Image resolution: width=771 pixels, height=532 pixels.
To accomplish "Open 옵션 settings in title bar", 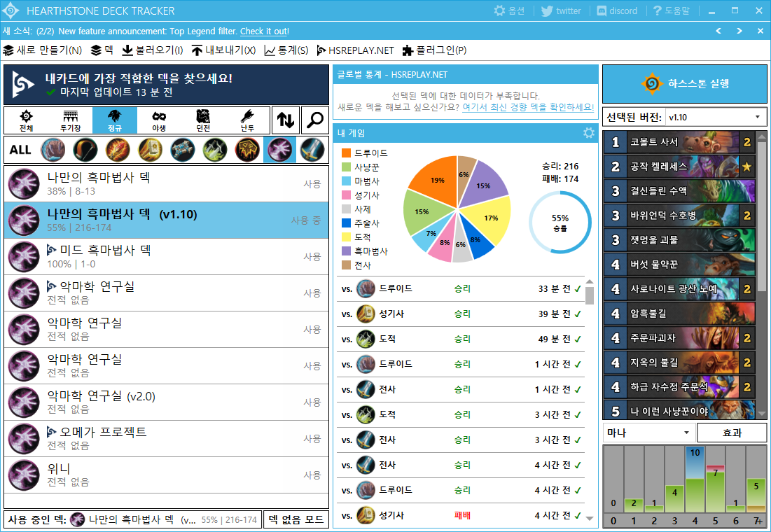I will click(509, 10).
